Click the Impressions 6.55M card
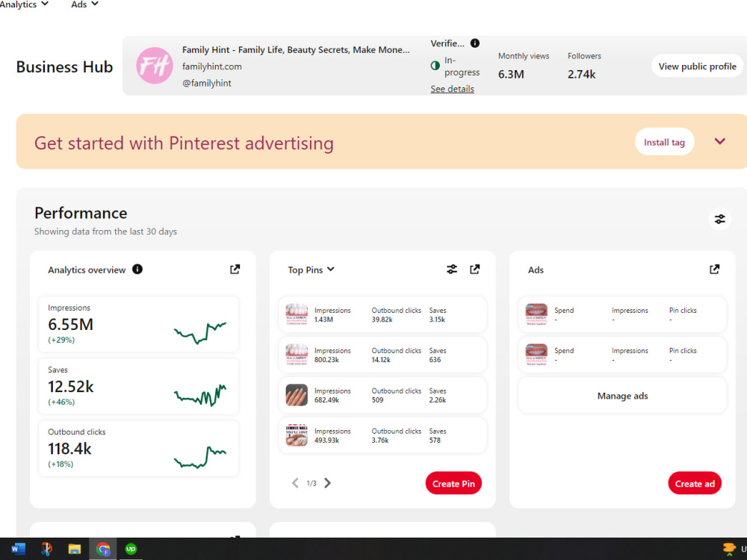 pos(139,324)
